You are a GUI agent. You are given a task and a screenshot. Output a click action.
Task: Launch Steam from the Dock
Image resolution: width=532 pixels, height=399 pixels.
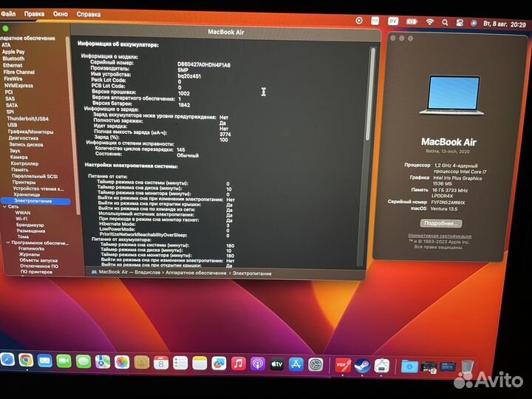(x=362, y=366)
